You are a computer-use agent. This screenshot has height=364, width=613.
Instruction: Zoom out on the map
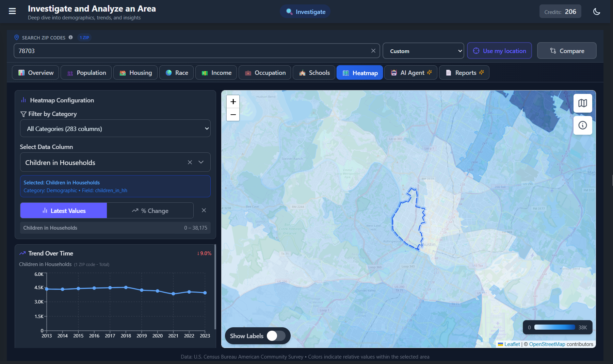point(233,115)
